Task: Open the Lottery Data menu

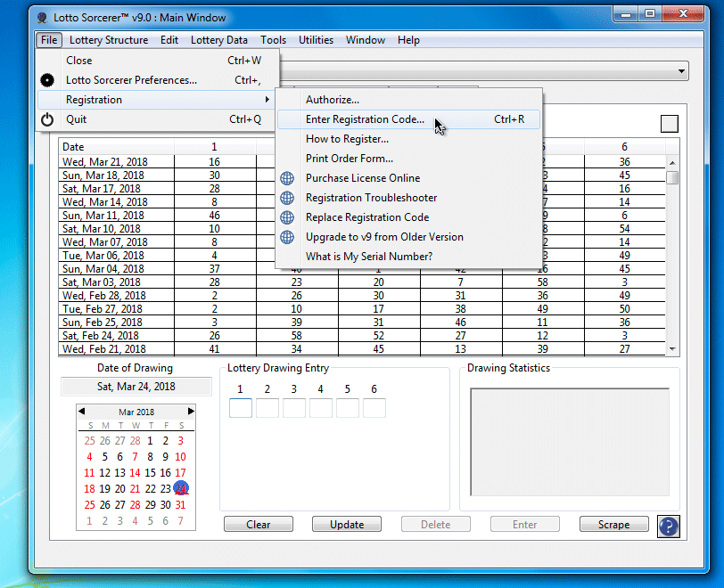Action: pos(219,40)
